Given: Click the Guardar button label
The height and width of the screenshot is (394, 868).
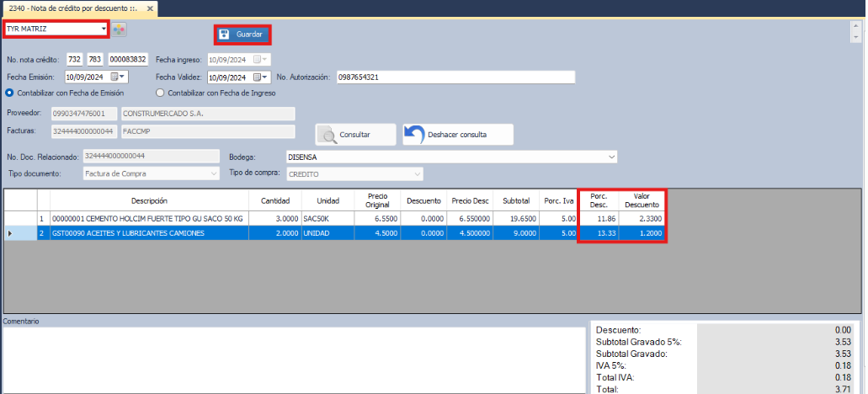Looking at the screenshot, I should pyautogui.click(x=249, y=35).
